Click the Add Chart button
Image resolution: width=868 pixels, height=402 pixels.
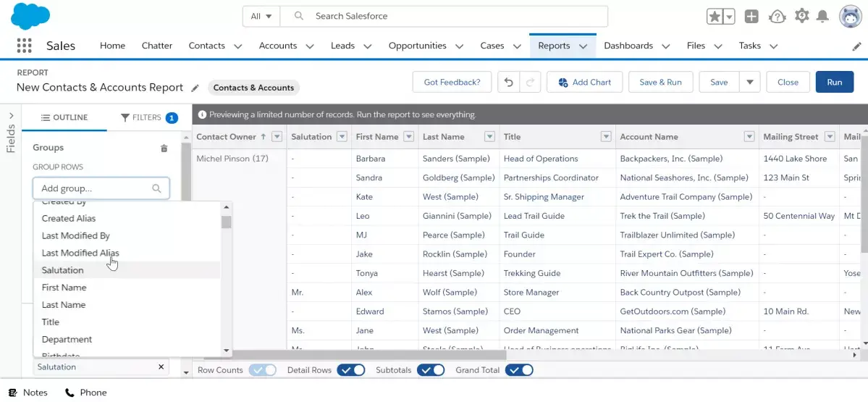pyautogui.click(x=584, y=82)
